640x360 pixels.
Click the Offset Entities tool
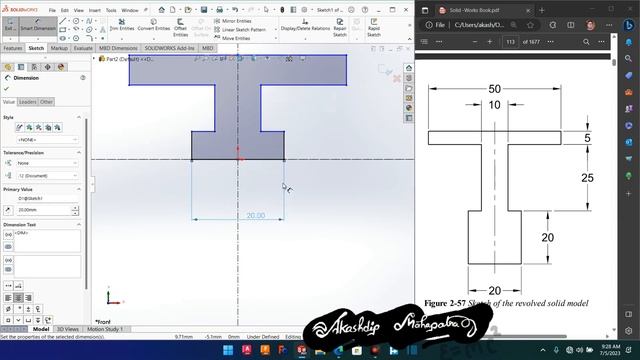[180, 27]
